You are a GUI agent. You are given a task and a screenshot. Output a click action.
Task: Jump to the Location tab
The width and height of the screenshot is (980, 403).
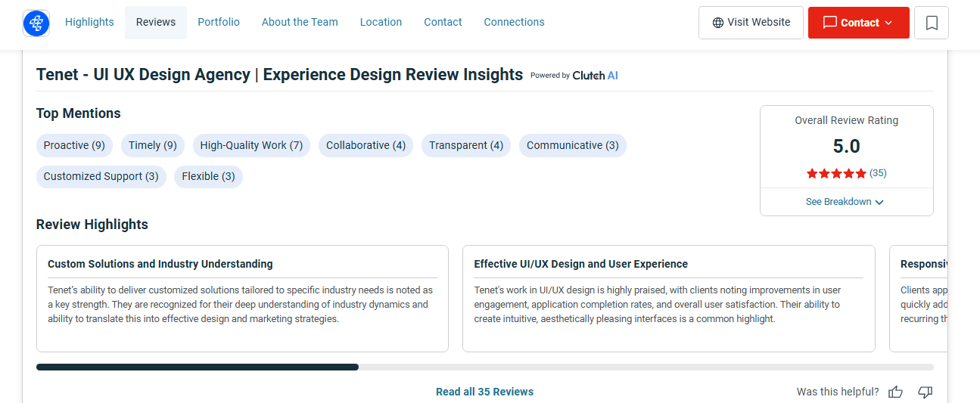(x=381, y=22)
